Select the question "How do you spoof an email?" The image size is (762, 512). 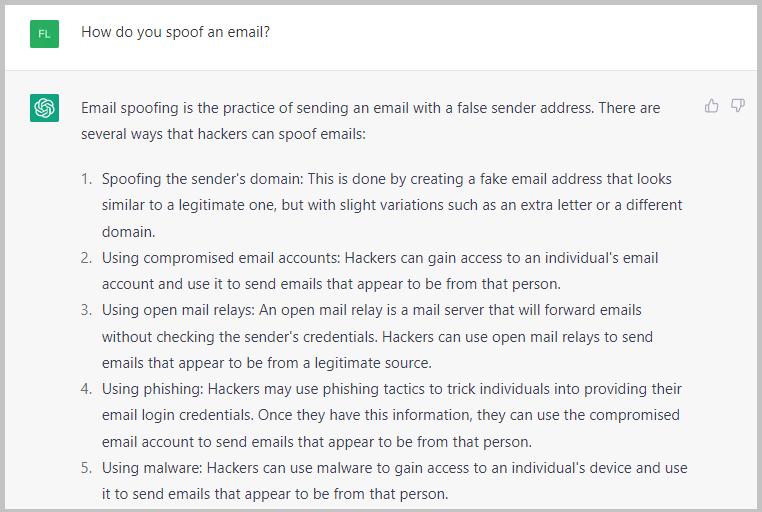(175, 32)
